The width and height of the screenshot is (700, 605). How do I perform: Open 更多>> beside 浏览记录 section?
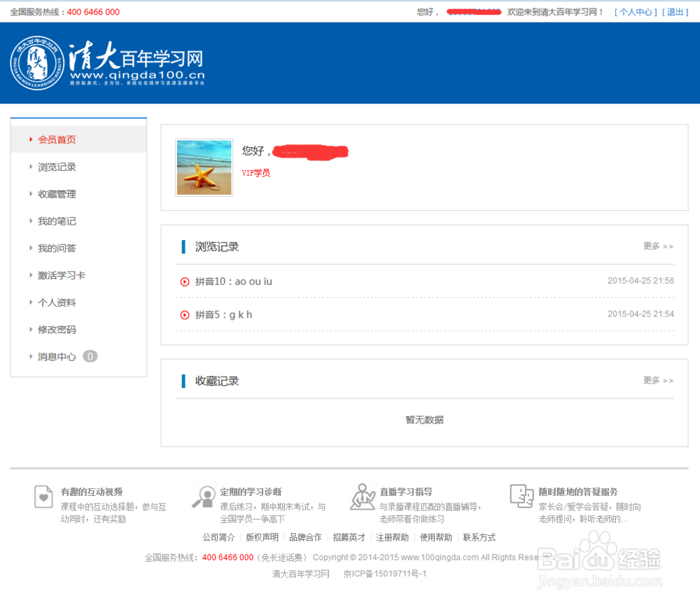(657, 246)
